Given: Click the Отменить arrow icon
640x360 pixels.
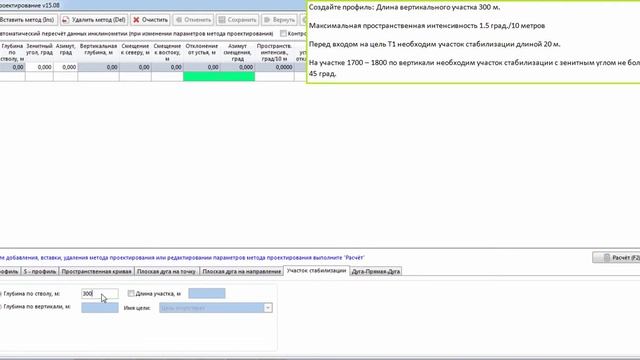Looking at the screenshot, I should click(x=179, y=20).
